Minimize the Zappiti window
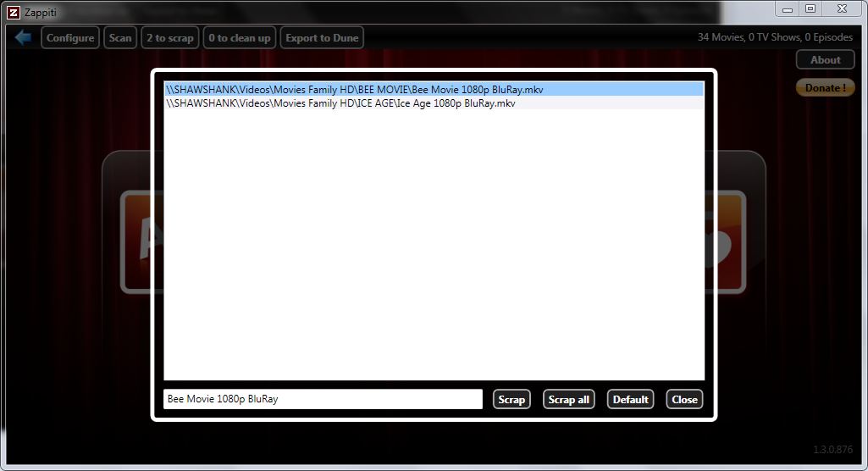The image size is (868, 471). [x=788, y=9]
